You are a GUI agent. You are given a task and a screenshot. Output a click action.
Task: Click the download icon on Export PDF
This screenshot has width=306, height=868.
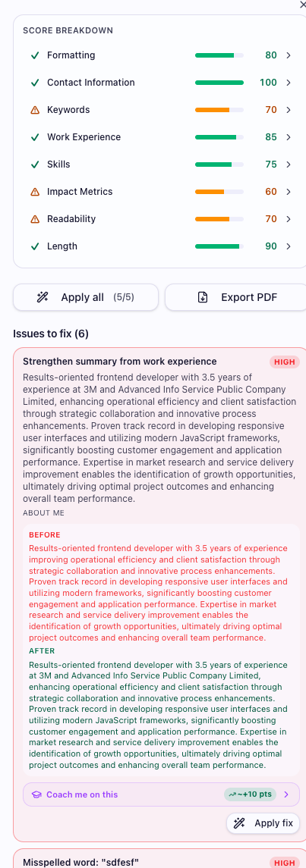(x=203, y=297)
